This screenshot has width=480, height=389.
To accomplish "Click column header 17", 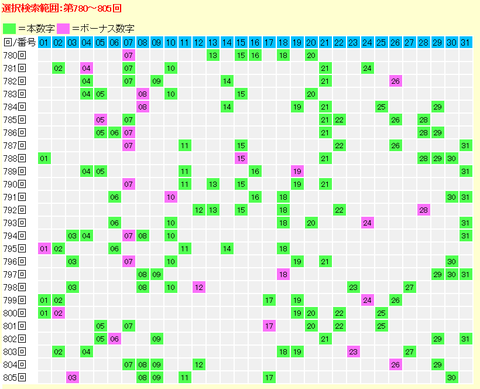I will pos(269,42).
